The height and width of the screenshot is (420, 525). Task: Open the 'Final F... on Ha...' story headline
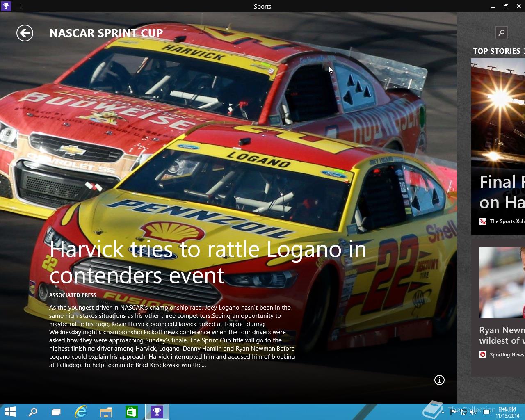(502, 192)
